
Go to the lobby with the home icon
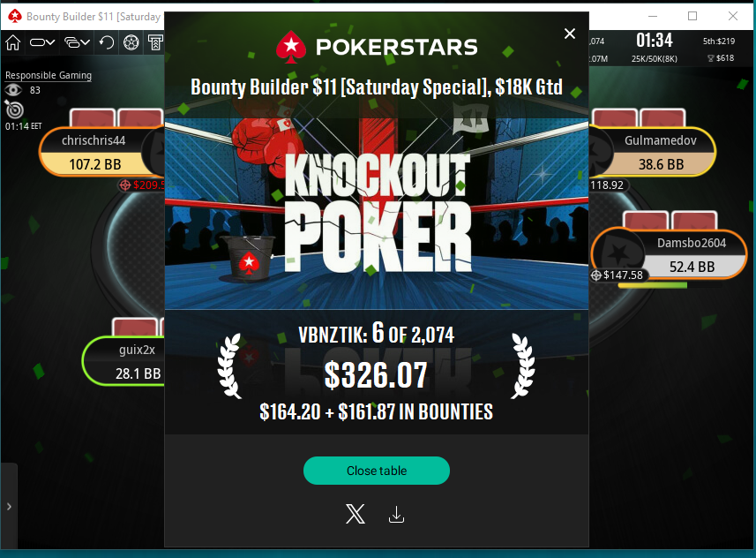[13, 42]
